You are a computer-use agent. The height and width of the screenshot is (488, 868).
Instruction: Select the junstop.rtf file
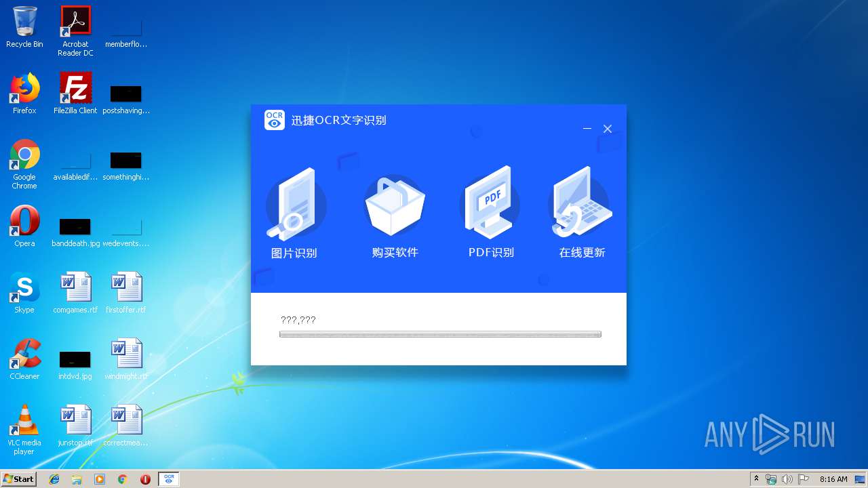[75, 426]
